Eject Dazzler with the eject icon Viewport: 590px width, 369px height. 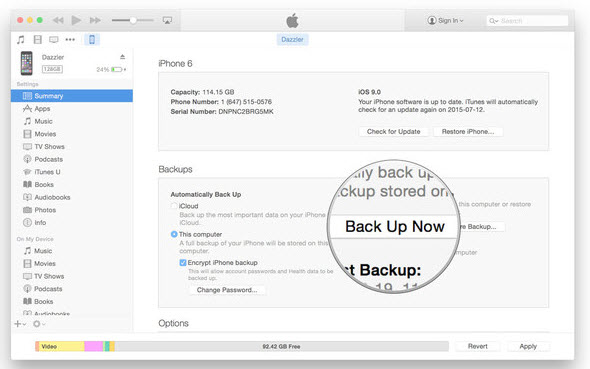tap(122, 57)
